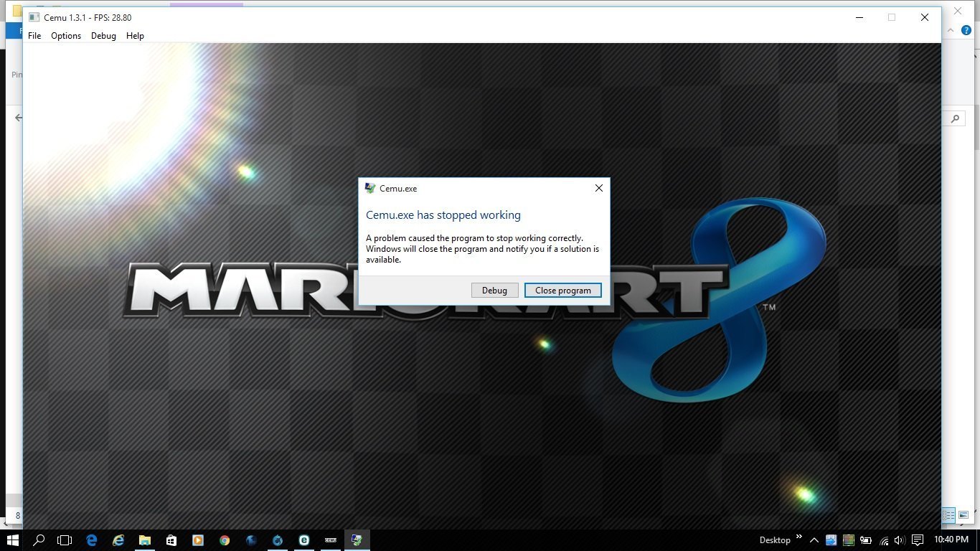Open taskbar search magnifier
This screenshot has width=980, height=551.
39,540
